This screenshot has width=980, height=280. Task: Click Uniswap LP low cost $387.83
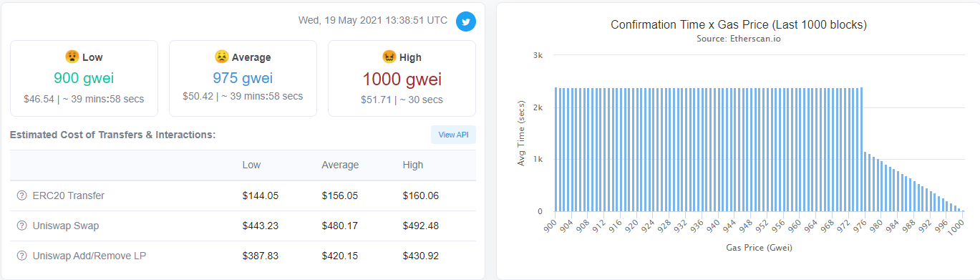[x=261, y=256]
